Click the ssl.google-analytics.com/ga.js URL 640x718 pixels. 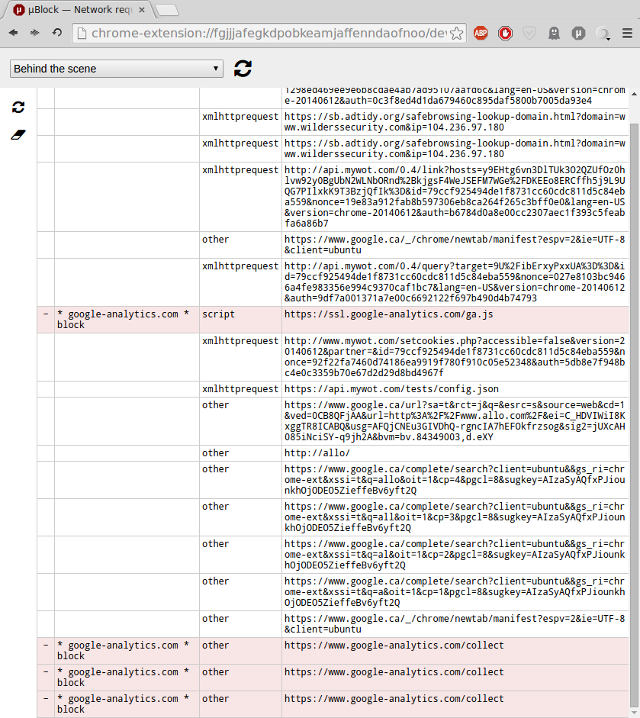tap(388, 314)
